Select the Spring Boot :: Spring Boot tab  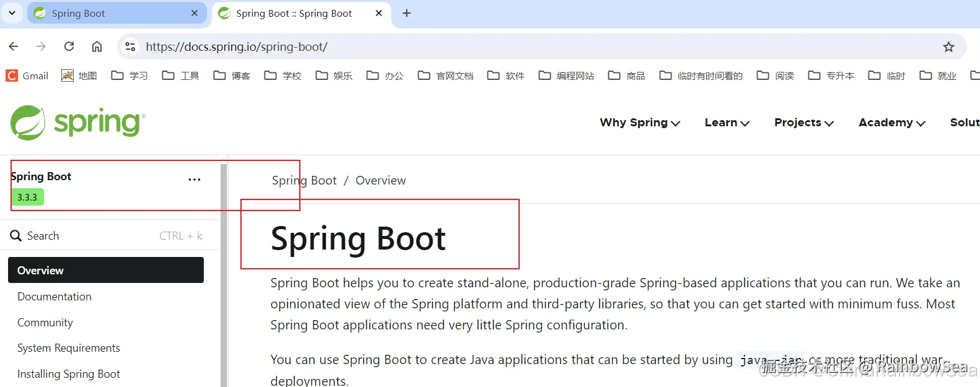tap(300, 13)
